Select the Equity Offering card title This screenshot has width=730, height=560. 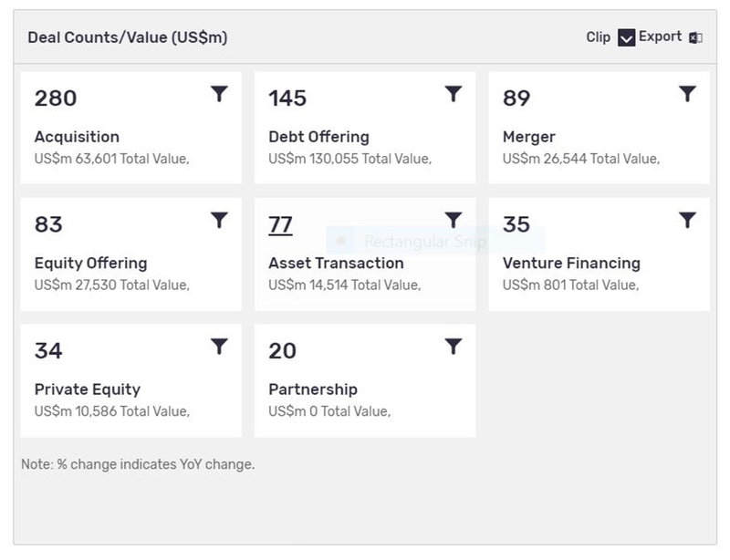[90, 263]
